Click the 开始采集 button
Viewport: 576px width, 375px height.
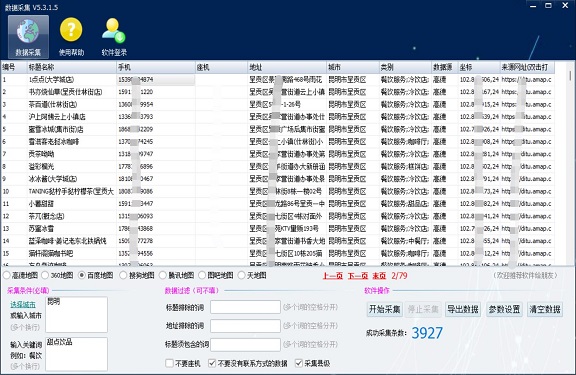(385, 309)
